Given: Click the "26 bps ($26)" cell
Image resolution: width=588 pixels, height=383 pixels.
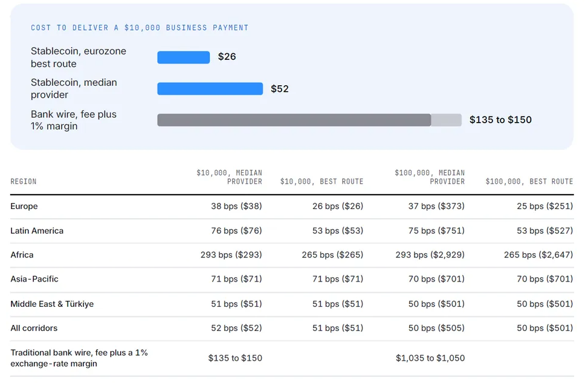Looking at the screenshot, I should 338,206.
